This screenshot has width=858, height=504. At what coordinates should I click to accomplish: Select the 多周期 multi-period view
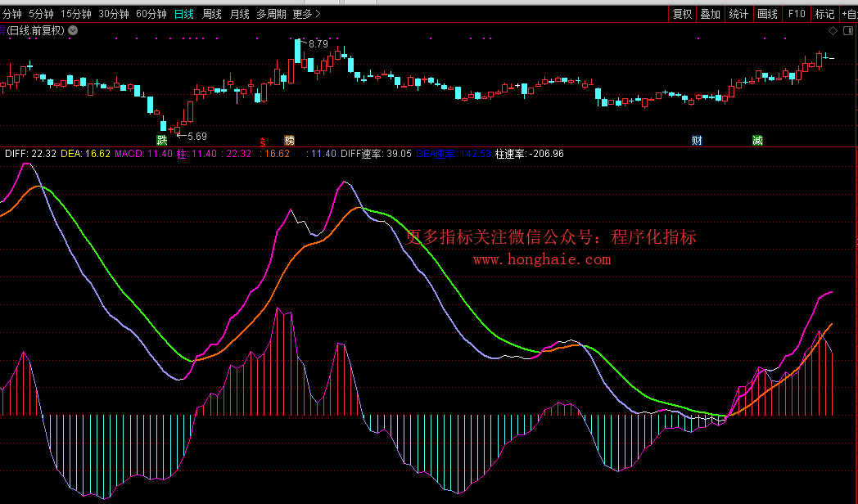tap(271, 14)
